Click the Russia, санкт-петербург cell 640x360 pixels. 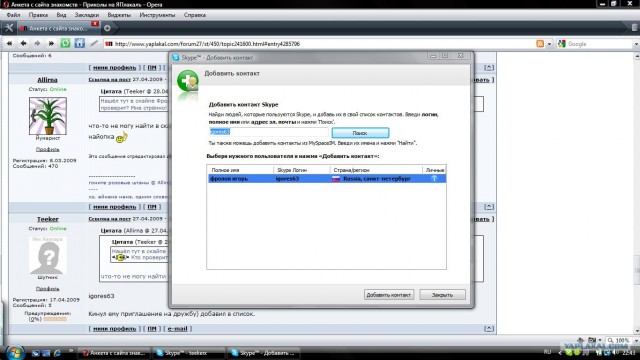tap(377, 179)
